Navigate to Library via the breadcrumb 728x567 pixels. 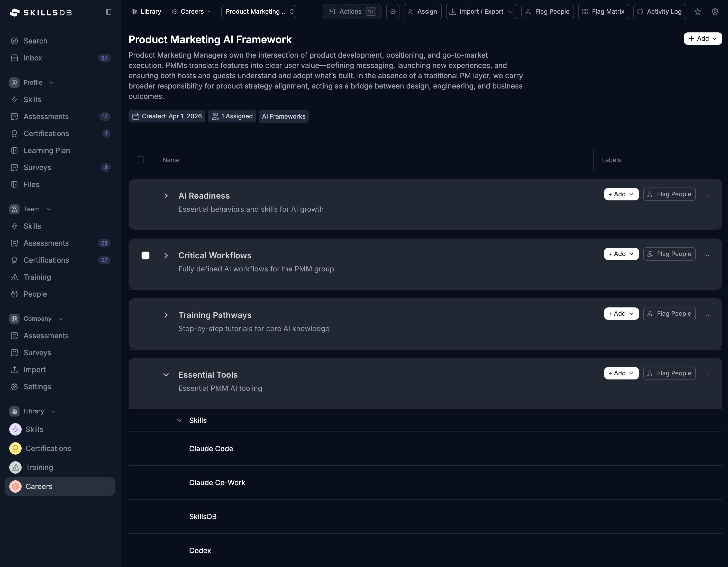pyautogui.click(x=150, y=11)
